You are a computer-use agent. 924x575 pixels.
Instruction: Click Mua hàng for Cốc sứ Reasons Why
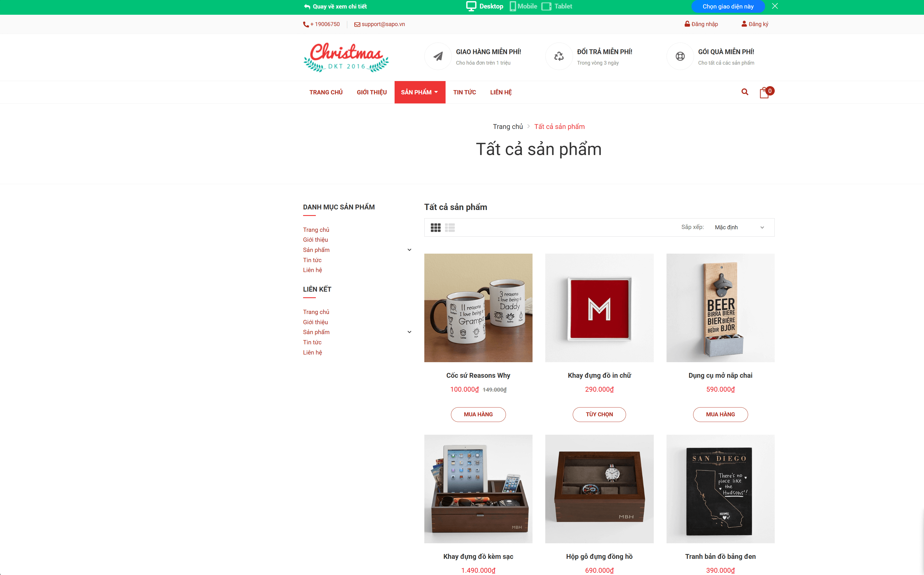[478, 415]
